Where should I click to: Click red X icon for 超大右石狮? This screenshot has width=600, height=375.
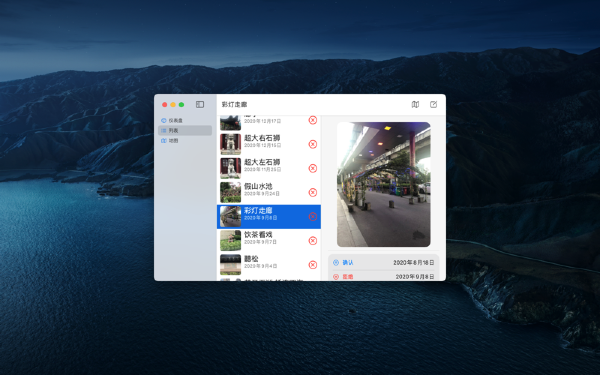(x=313, y=144)
